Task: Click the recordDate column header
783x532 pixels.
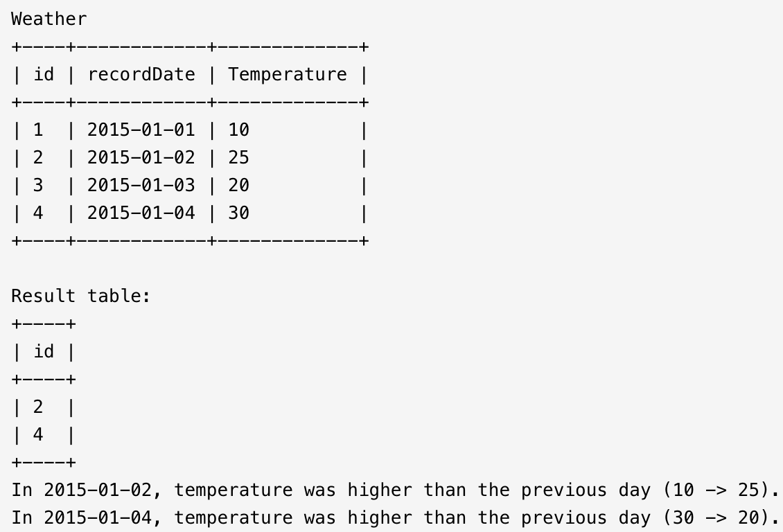Action: tap(141, 75)
